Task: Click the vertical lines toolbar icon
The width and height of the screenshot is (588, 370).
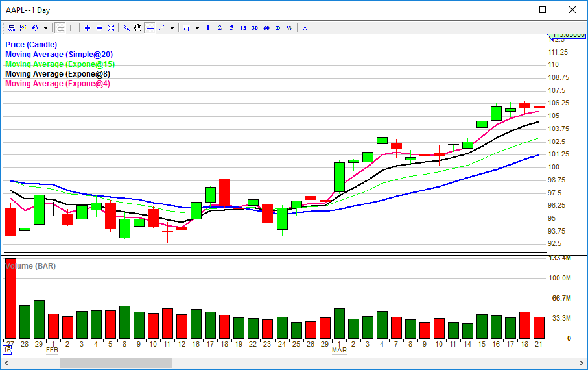Action: (x=71, y=28)
